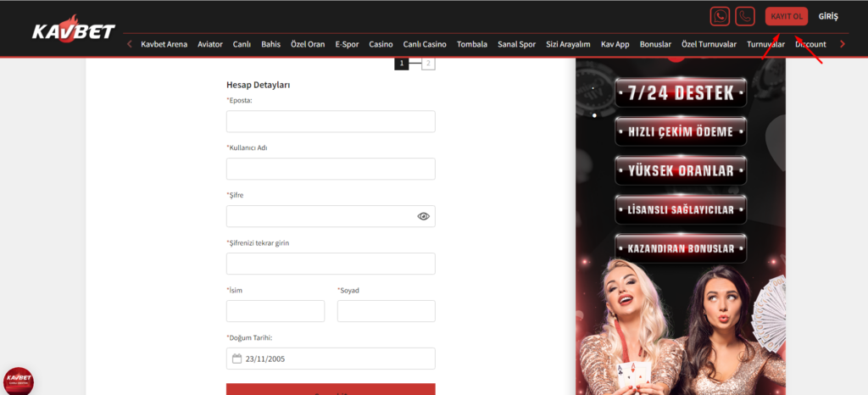This screenshot has height=395, width=868.
Task: Go to Canlı section
Action: pyautogui.click(x=242, y=44)
